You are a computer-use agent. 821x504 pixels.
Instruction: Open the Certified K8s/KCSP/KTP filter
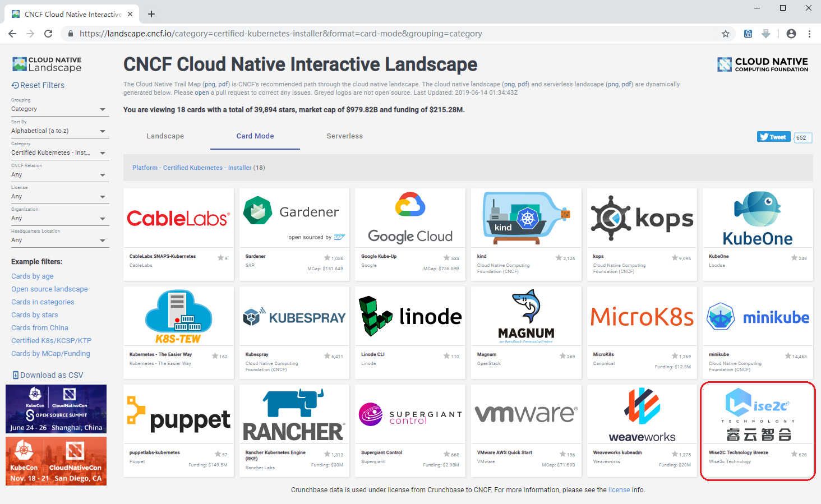pos(51,341)
